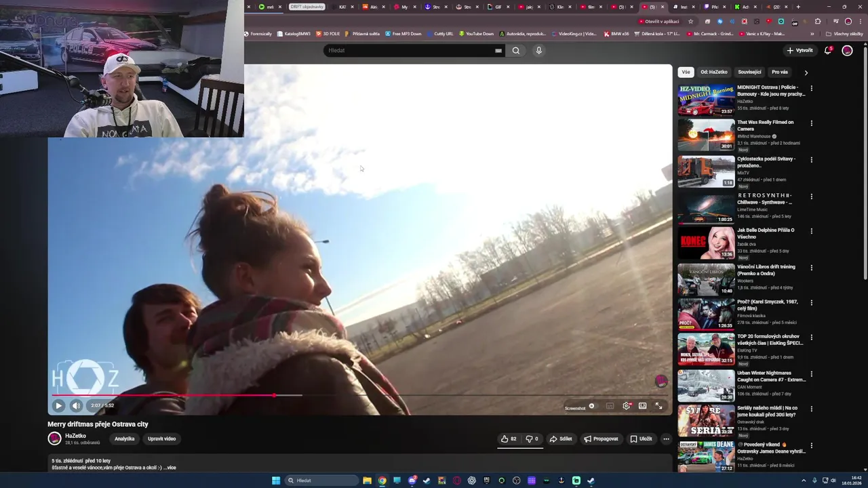
Task: Open TOP 20 formulových okruhů video title
Action: click(x=770, y=340)
